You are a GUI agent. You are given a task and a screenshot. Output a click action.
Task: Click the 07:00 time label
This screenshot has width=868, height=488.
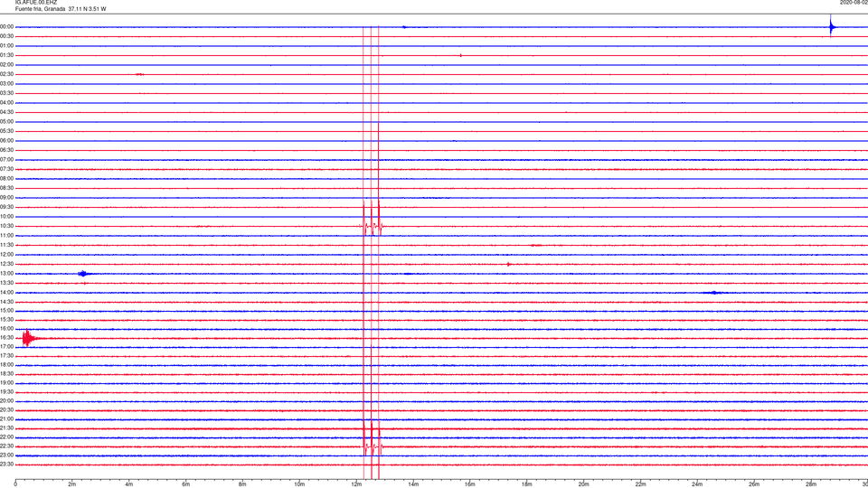click(6, 159)
